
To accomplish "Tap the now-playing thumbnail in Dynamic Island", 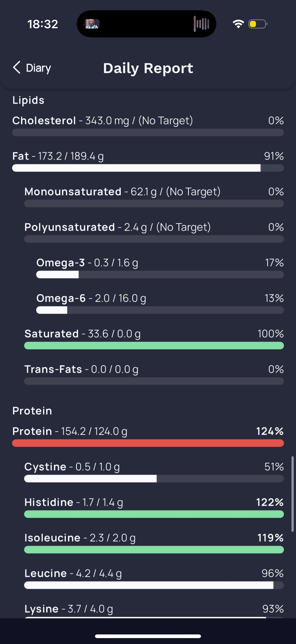I will click(92, 24).
